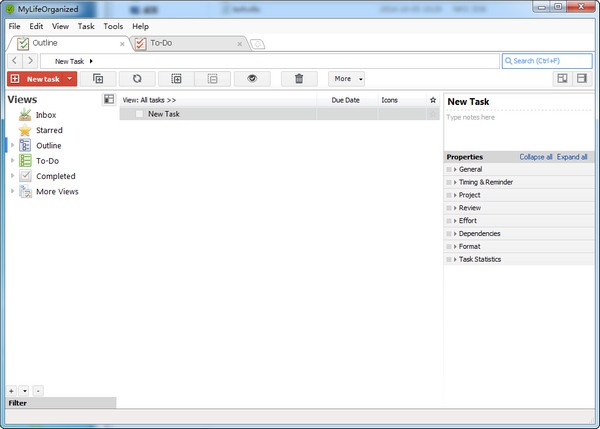
Task: Open the File menu
Action: [x=15, y=26]
